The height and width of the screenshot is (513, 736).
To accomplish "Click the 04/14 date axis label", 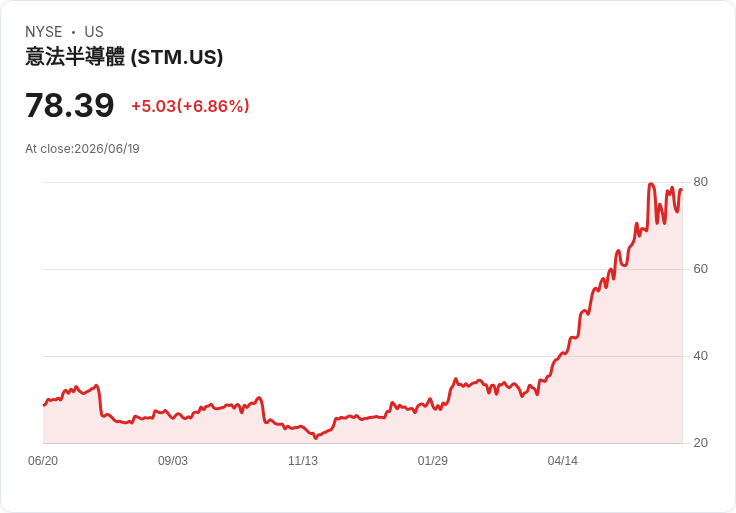I will [x=562, y=461].
